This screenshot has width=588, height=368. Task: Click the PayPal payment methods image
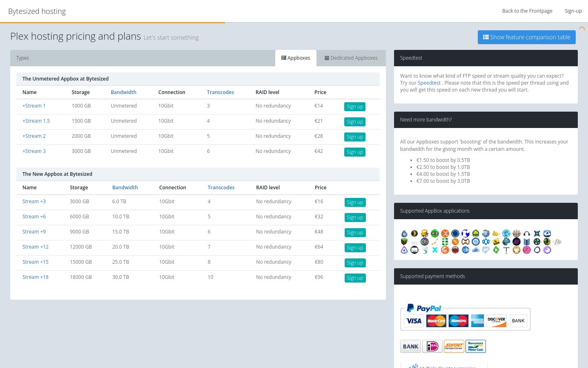click(465, 317)
